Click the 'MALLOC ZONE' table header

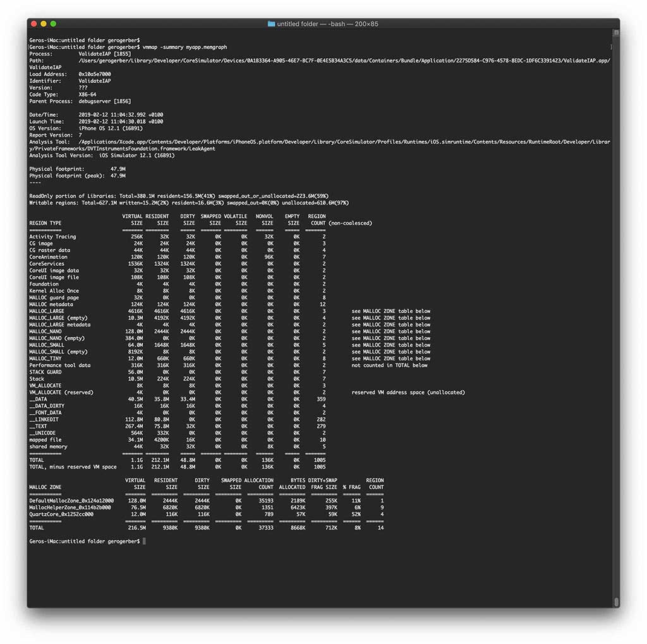(x=45, y=487)
